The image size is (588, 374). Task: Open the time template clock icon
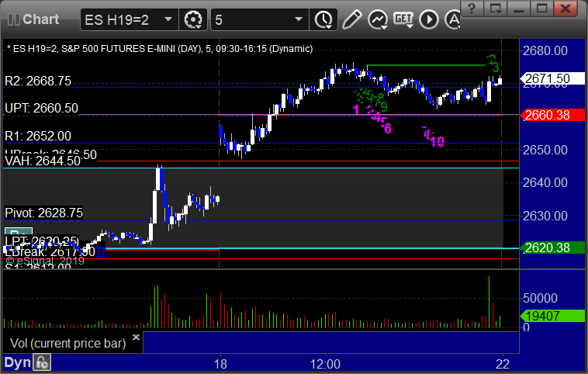[323, 19]
